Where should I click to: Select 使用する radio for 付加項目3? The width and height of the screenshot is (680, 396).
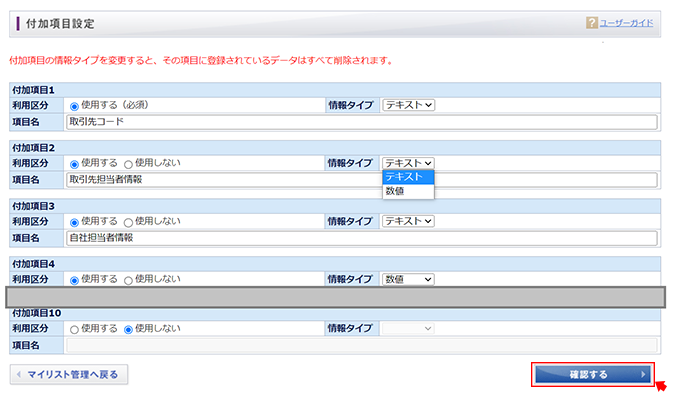(74, 222)
